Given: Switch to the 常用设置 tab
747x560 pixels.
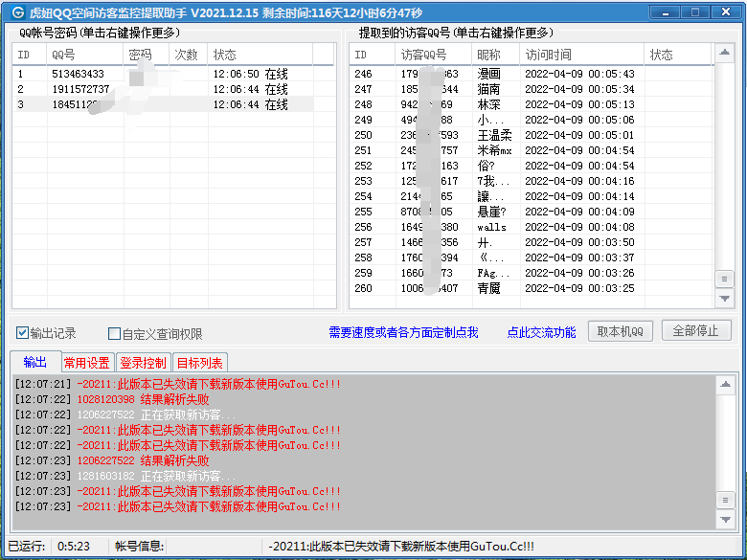Looking at the screenshot, I should click(x=86, y=363).
